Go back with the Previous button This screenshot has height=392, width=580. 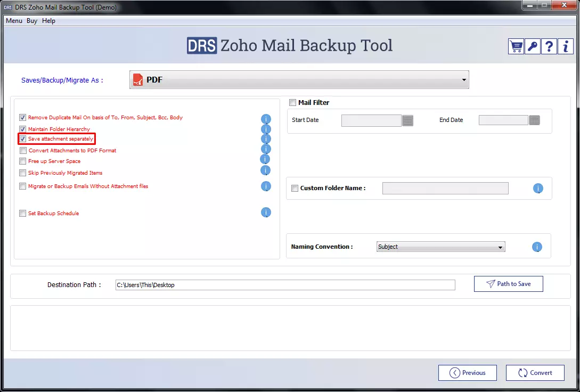(468, 373)
